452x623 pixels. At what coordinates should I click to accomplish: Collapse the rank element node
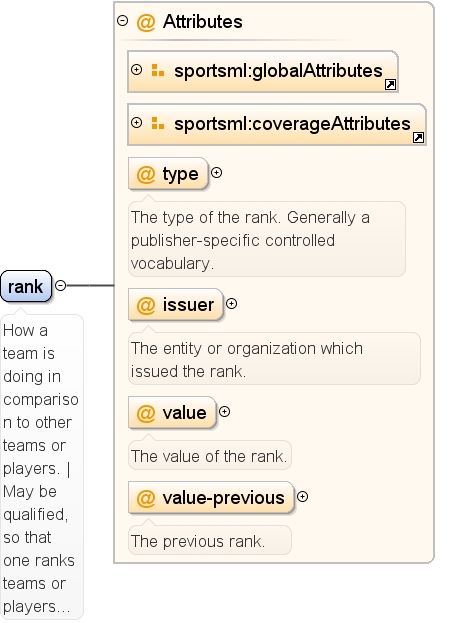(60, 285)
